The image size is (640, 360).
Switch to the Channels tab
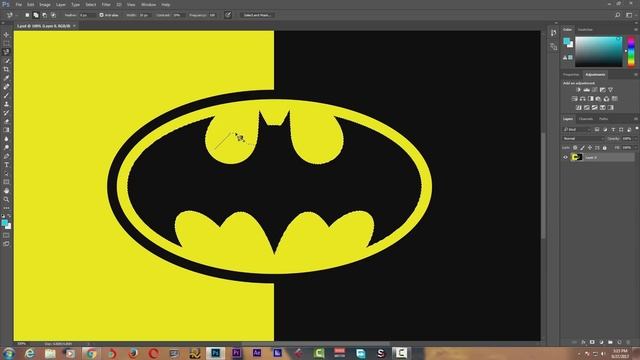(586, 119)
